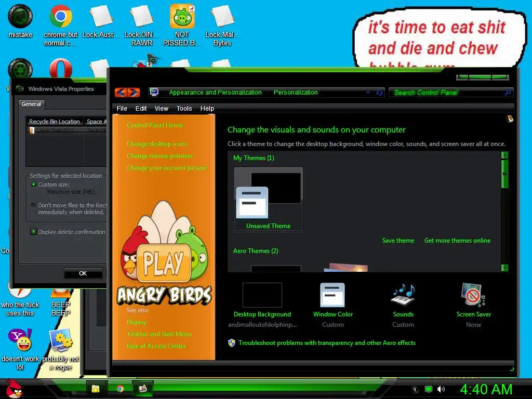The width and height of the screenshot is (532, 399).
Task: Open the Edit menu
Action: 141,109
